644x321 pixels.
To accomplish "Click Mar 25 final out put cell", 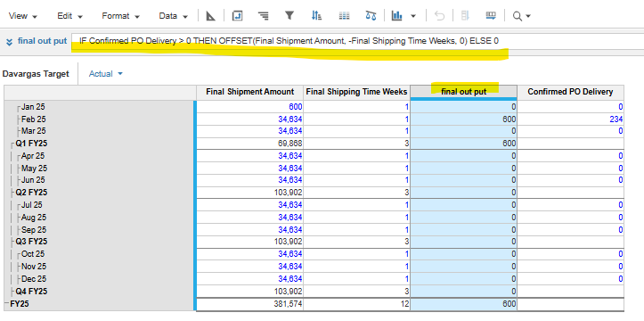I will click(463, 131).
